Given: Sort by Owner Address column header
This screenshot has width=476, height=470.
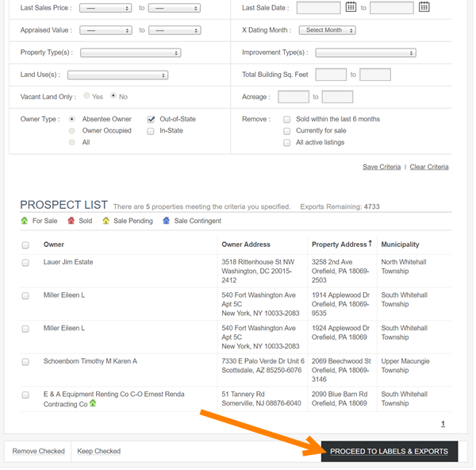Looking at the screenshot, I should pyautogui.click(x=246, y=245).
